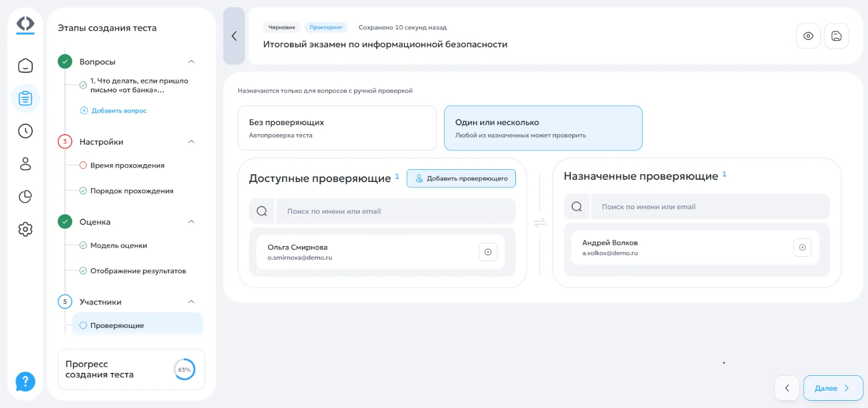Collapse the steps panel with the back arrow
This screenshot has height=408, width=868.
pyautogui.click(x=234, y=36)
